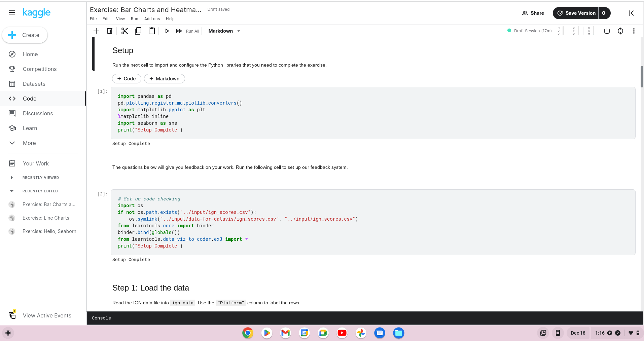Screen dimensions: 644x341
Task: Open the Edit menu
Action: click(106, 19)
